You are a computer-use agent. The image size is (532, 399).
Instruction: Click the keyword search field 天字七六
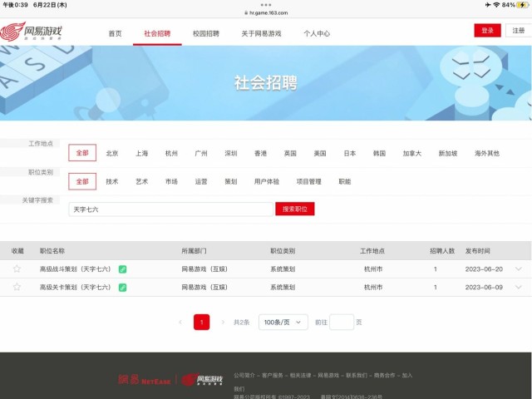(x=170, y=209)
